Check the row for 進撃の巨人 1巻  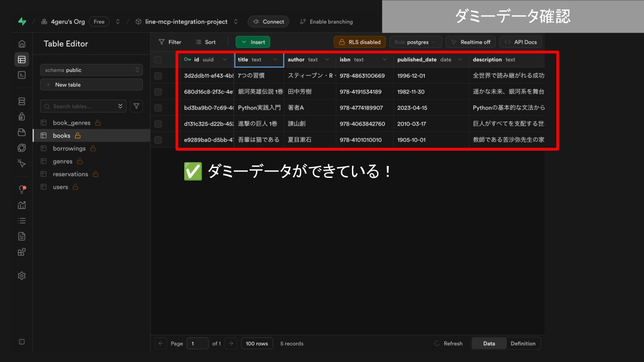point(158,124)
